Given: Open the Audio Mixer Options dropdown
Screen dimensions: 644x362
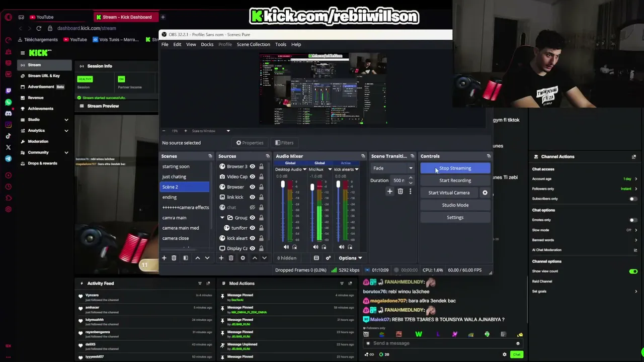Looking at the screenshot, I should [x=350, y=258].
